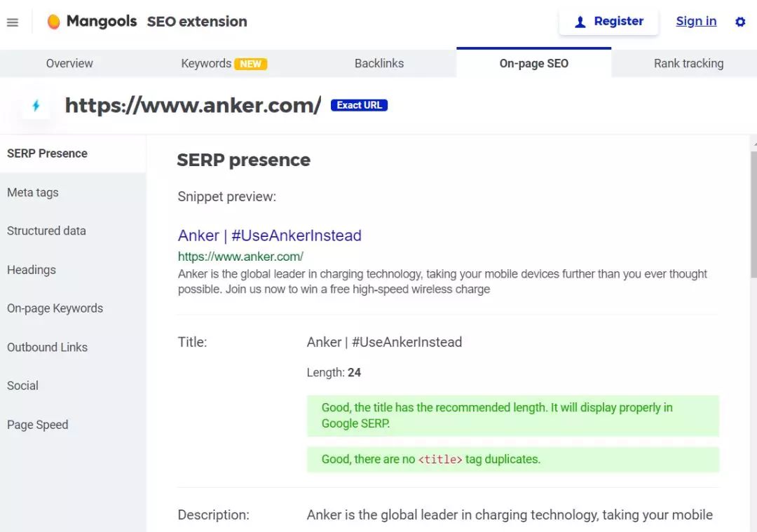757x532 pixels.
Task: Go to the Backlinks tab
Action: point(379,63)
